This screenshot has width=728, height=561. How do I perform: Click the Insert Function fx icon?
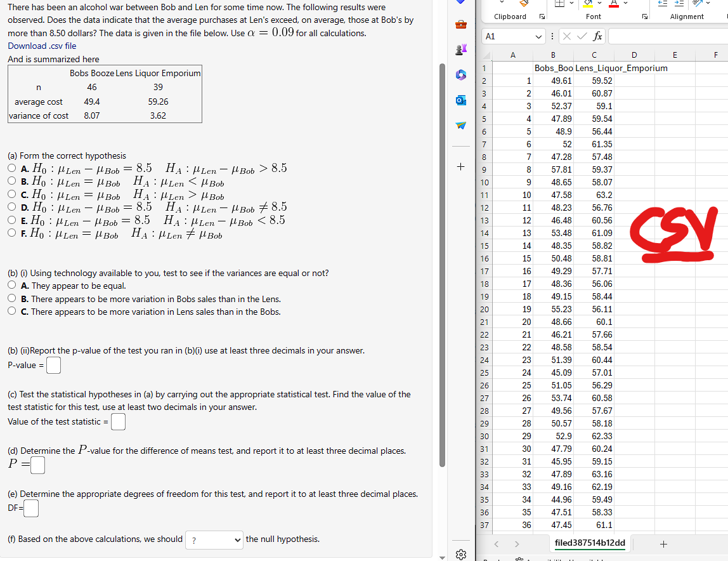[x=597, y=36]
